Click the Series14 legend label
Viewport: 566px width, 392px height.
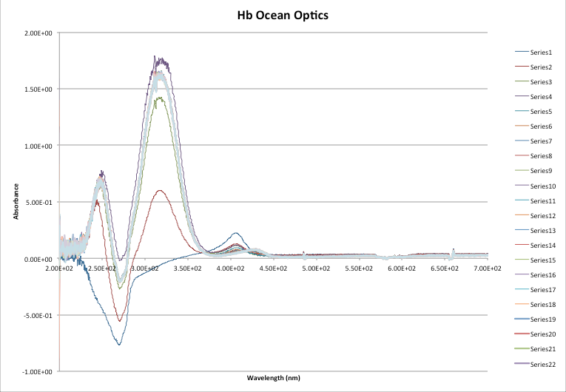pos(542,246)
